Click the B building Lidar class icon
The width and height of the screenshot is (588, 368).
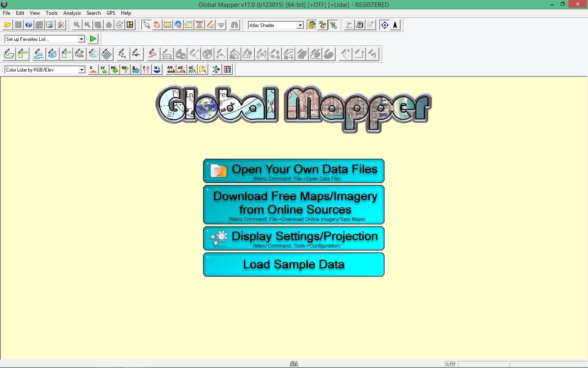coord(136,70)
